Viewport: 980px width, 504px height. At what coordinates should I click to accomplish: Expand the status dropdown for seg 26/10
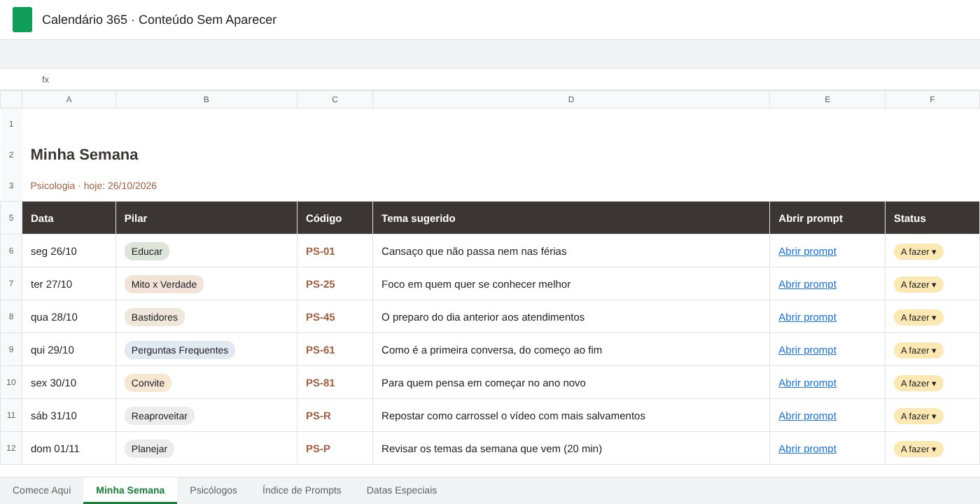pos(918,251)
